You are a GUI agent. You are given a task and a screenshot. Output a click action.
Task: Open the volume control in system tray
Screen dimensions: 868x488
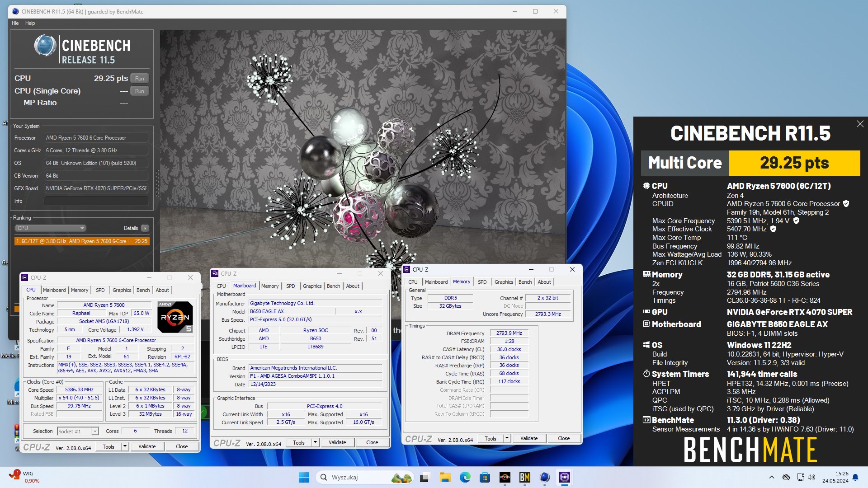[811, 477]
